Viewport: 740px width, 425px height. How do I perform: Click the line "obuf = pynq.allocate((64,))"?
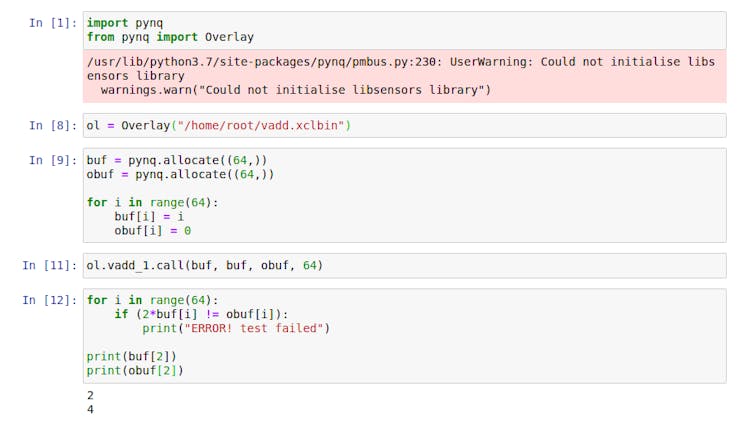[x=180, y=175]
